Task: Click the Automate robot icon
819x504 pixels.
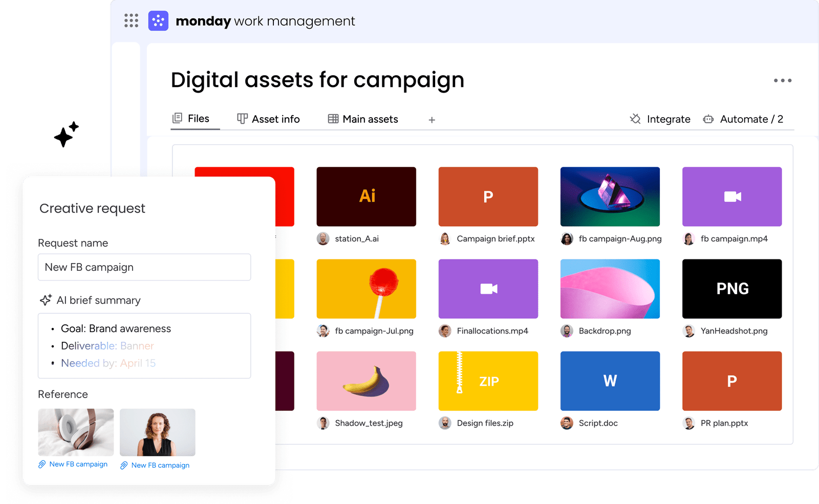Action: coord(708,119)
